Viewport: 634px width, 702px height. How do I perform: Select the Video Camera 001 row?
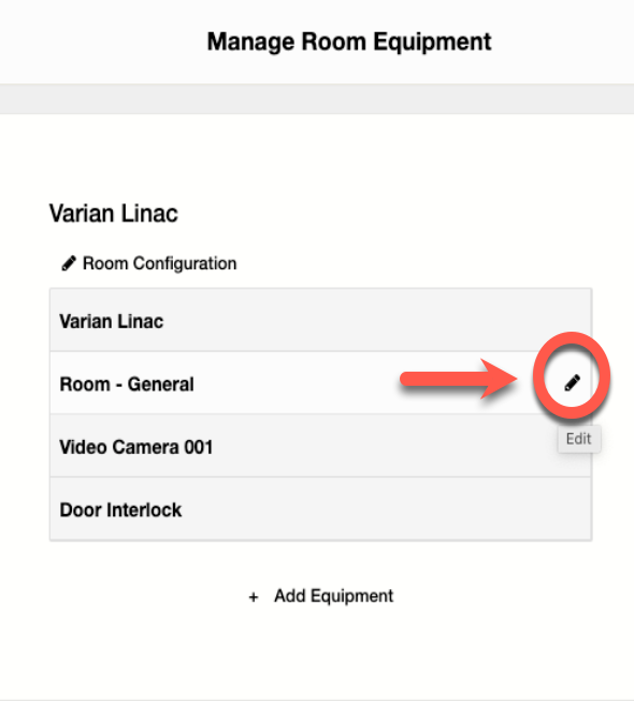320,447
